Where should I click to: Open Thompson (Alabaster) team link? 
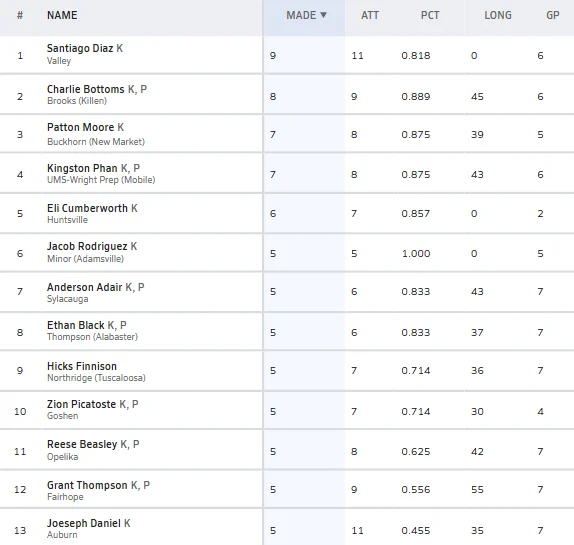tap(92, 337)
